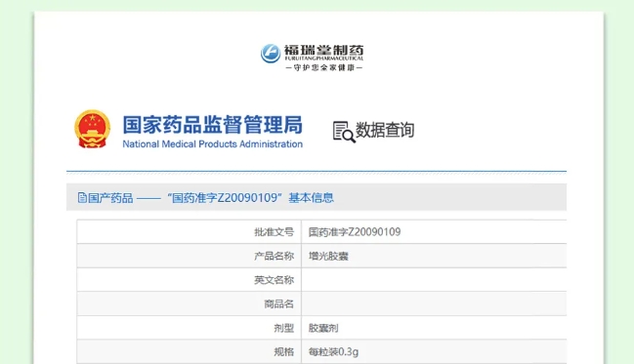Click the 规格 row label
This screenshot has width=634, height=364.
pyautogui.click(x=284, y=352)
